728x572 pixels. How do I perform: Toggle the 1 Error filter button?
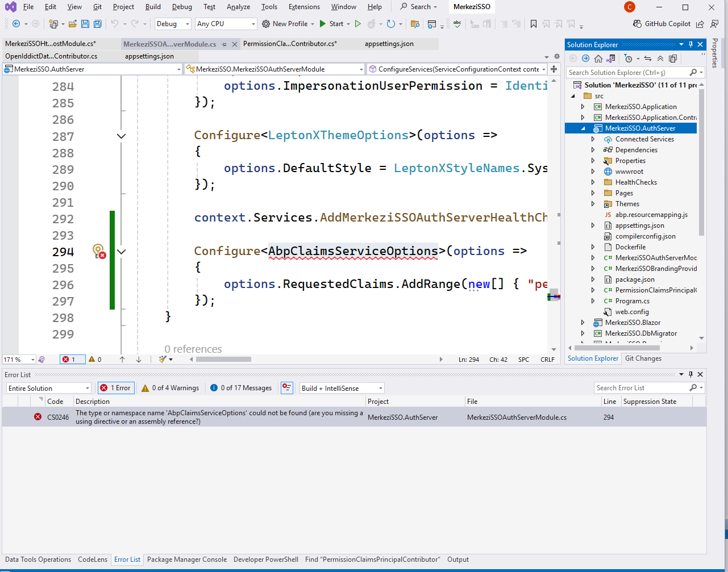(x=116, y=388)
